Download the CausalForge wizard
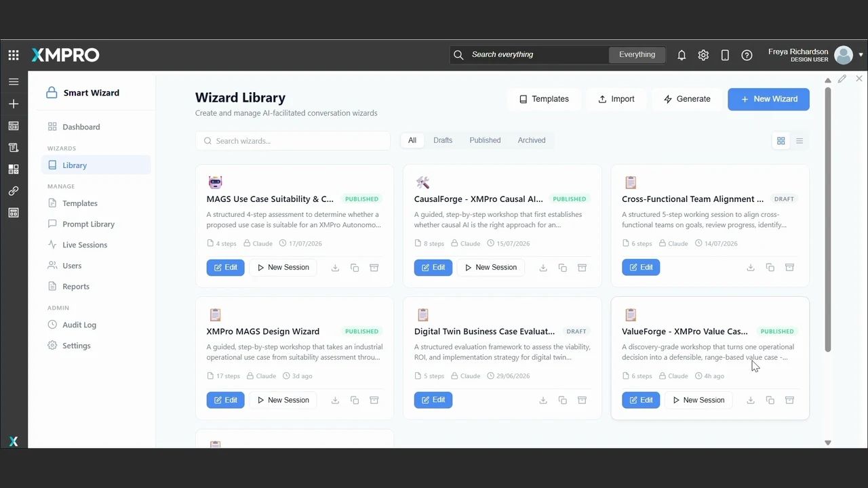The image size is (868, 488). pyautogui.click(x=543, y=268)
